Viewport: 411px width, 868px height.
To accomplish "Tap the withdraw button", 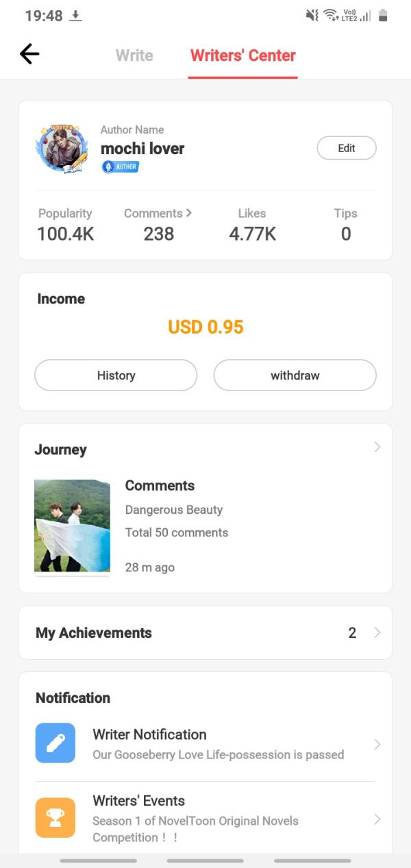I will click(295, 375).
